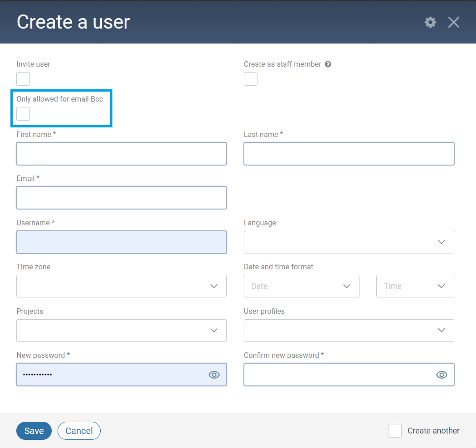Tick the Invite user checkbox
Screen dimensions: 476x448
coord(23,79)
